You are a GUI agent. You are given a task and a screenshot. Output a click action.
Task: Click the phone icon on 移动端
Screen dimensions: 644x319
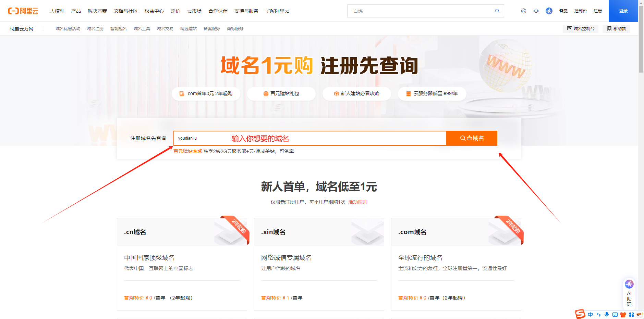pos(609,28)
